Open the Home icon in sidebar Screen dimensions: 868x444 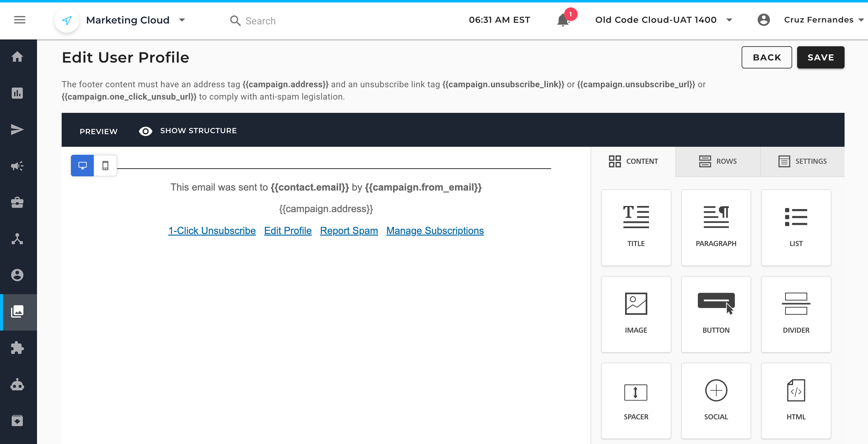point(17,57)
